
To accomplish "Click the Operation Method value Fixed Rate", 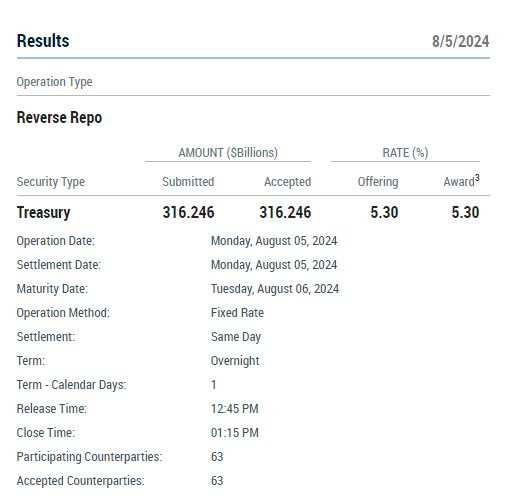I will (237, 313).
